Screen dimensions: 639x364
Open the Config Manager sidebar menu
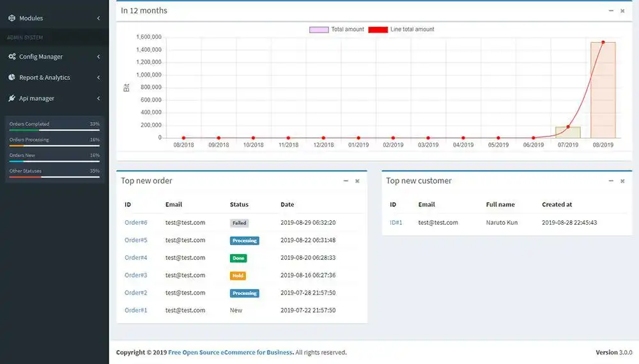[54, 57]
